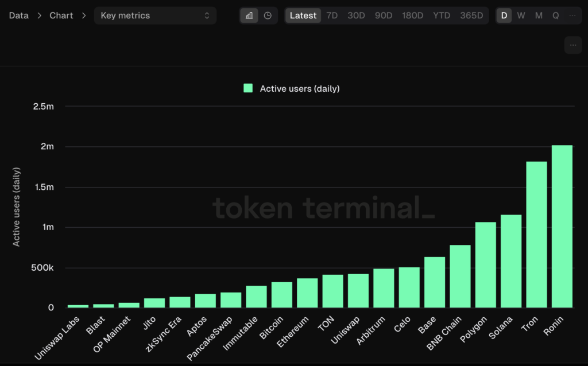
Task: Set granularity to quarterly (Q)
Action: click(x=556, y=15)
